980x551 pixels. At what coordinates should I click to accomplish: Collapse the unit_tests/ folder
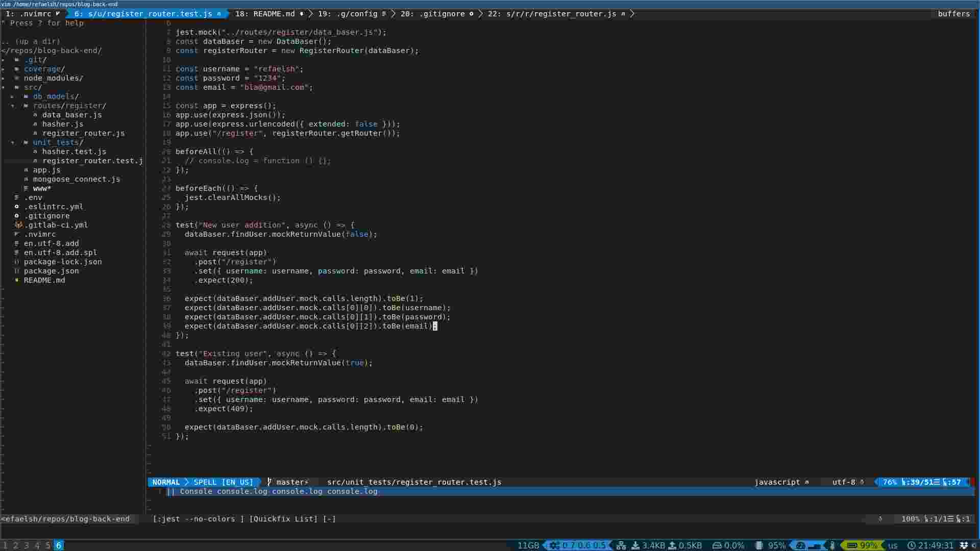[12, 142]
